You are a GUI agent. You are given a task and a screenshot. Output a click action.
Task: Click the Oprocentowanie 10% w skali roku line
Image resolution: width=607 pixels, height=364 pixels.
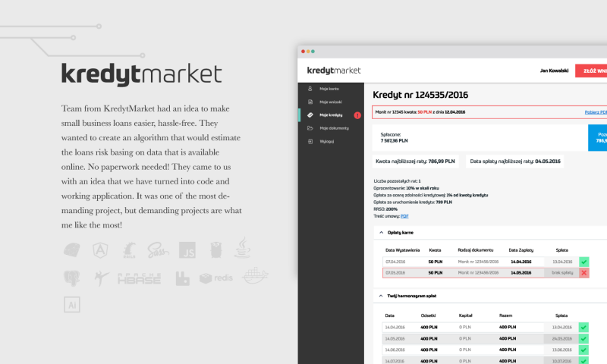[x=406, y=188]
